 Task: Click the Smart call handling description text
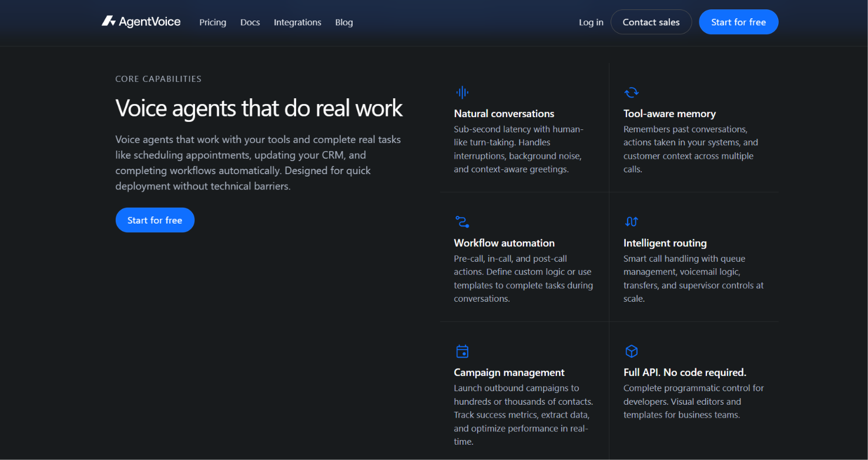coord(693,278)
